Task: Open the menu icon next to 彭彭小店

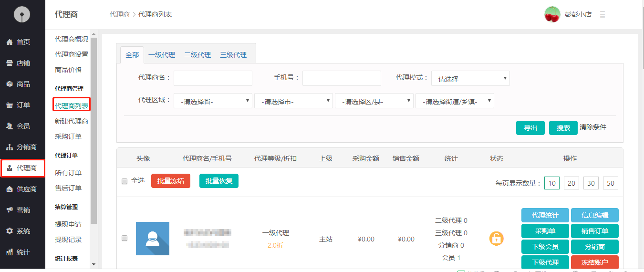Action: pyautogui.click(x=602, y=15)
